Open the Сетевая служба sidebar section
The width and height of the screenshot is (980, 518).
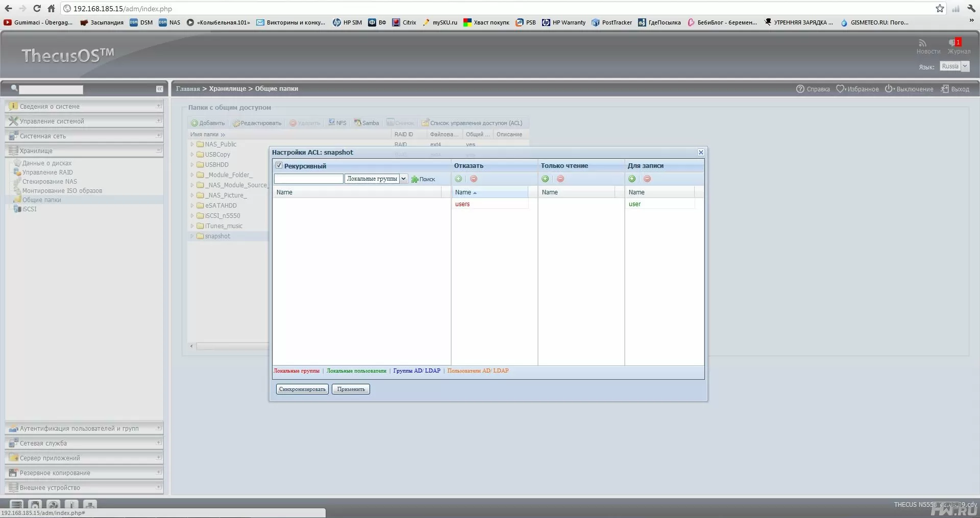(84, 443)
